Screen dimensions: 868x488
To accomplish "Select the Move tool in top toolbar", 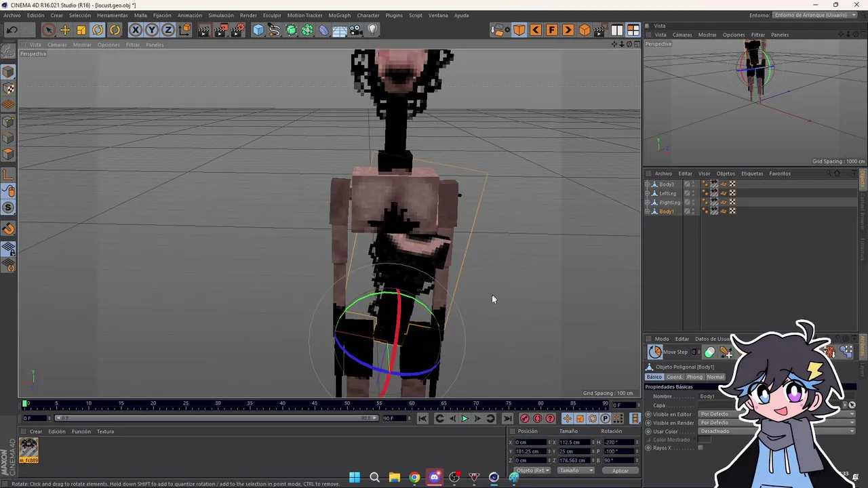I will pyautogui.click(x=65, y=30).
